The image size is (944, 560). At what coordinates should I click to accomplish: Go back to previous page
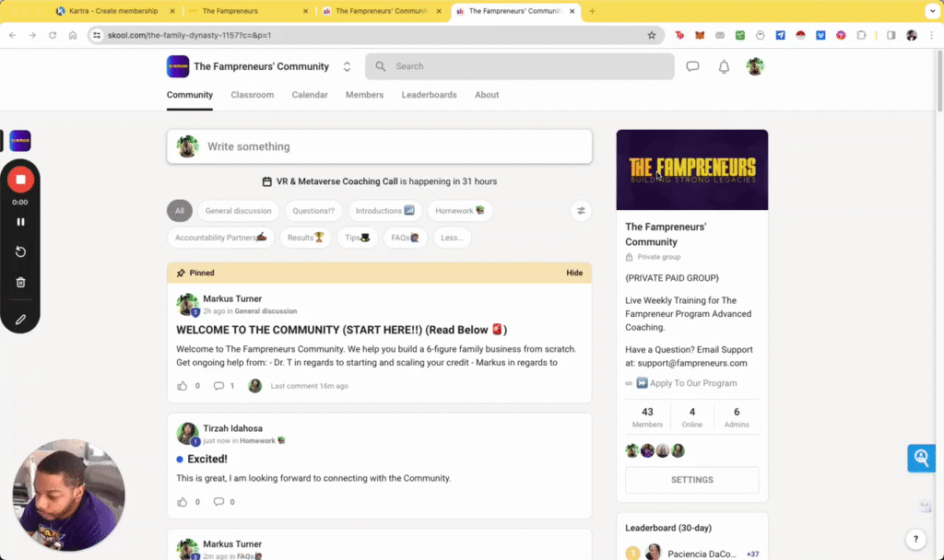pos(13,36)
